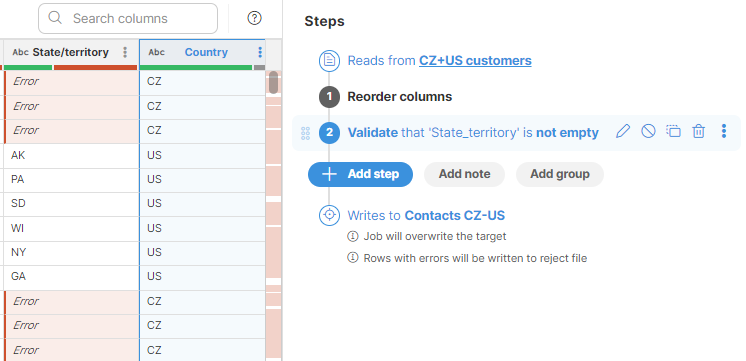Duplicate the Validate step
The width and height of the screenshot is (746, 361).
tap(673, 131)
